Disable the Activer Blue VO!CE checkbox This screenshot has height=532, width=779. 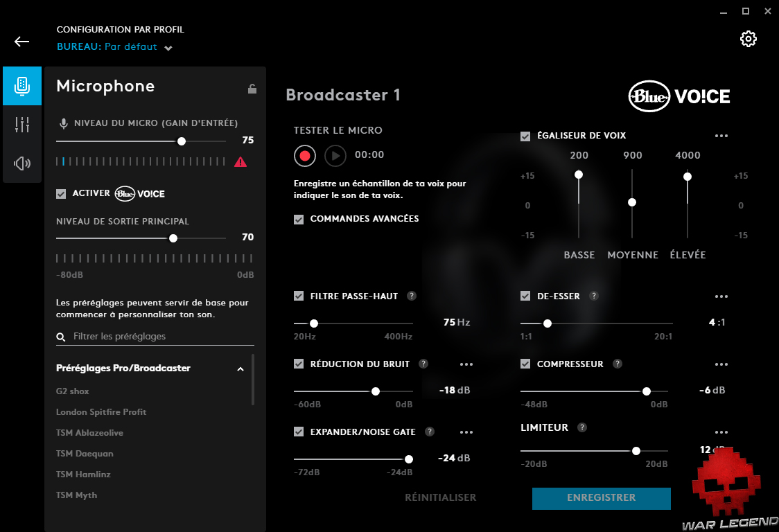(x=60, y=194)
